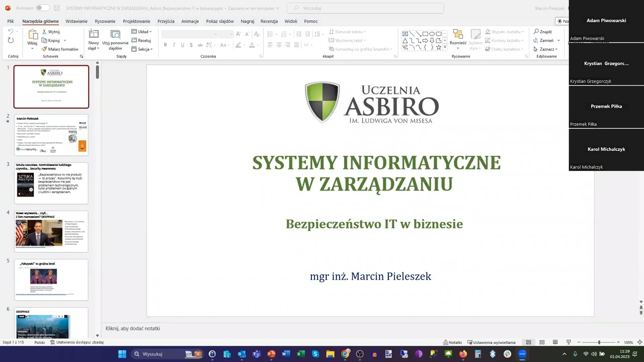This screenshot has width=644, height=362.
Task: Click Kliknij, aby dodać notatki area
Action: pyautogui.click(x=133, y=328)
